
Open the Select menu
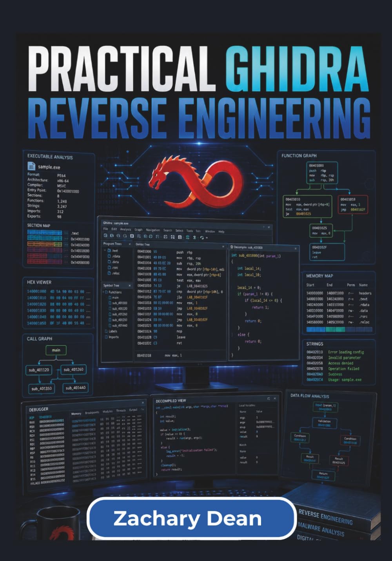[179, 231]
